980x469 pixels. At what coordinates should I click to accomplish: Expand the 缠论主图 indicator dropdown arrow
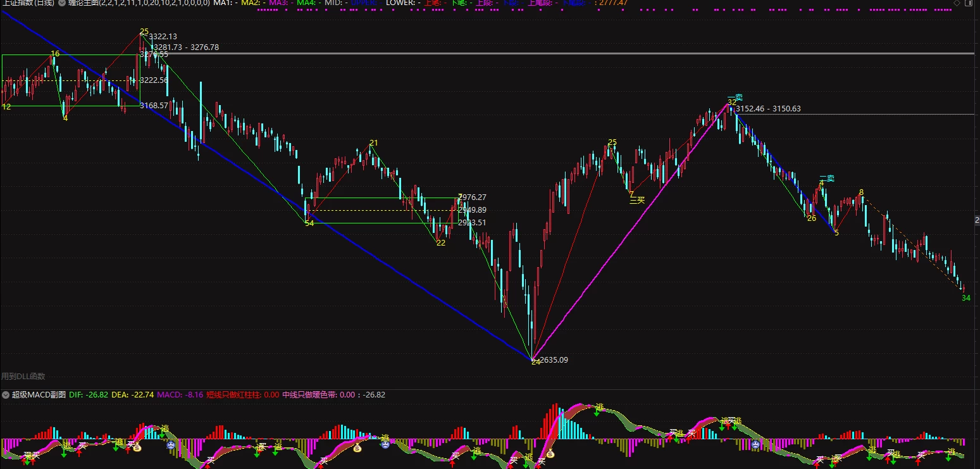coord(61,3)
